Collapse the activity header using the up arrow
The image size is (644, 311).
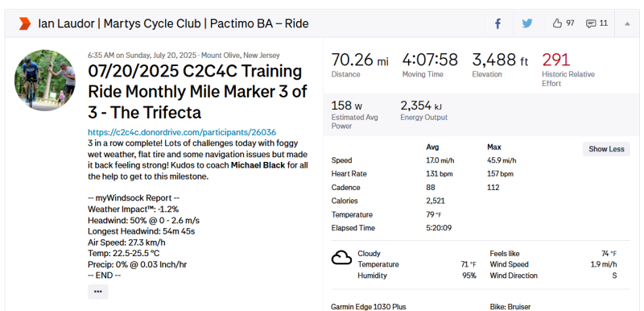[627, 24]
